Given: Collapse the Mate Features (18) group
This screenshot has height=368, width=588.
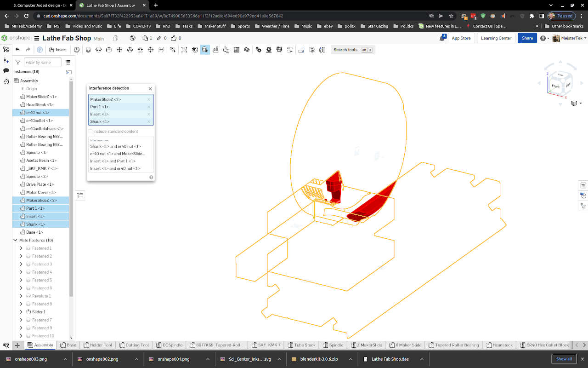Looking at the screenshot, I should pyautogui.click(x=16, y=240).
